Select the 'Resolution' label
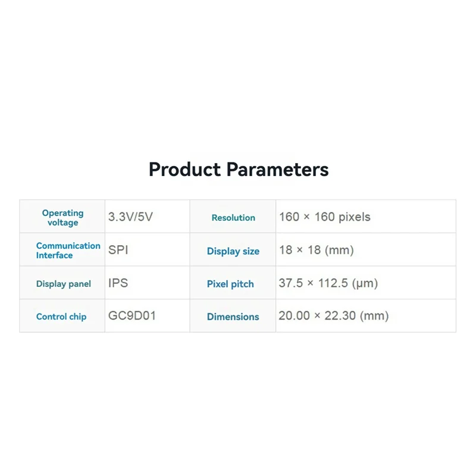Image resolution: width=476 pixels, height=476 pixels. (233, 218)
